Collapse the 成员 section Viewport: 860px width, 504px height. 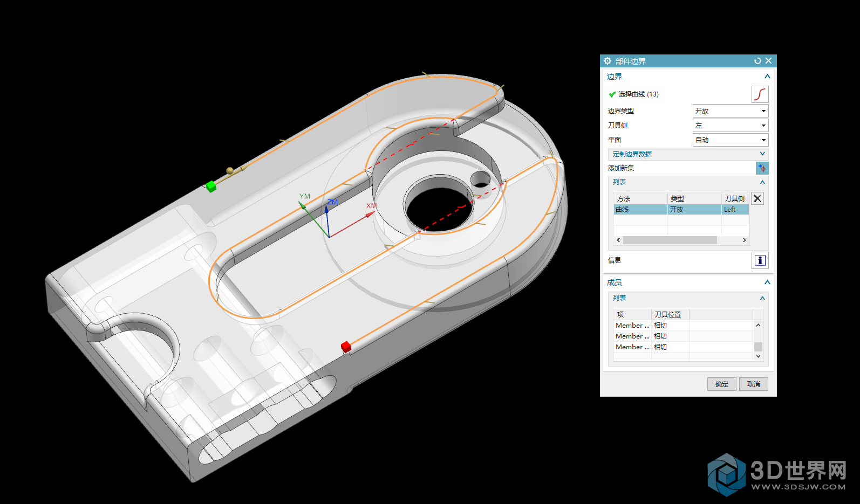point(767,282)
